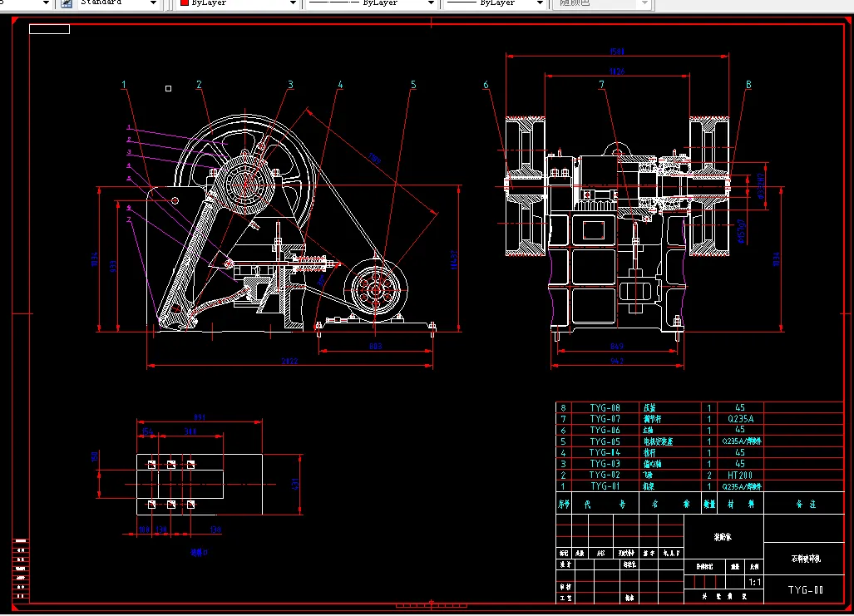Select the 1:1 scale value in the title block
854x616 pixels.
(755, 582)
